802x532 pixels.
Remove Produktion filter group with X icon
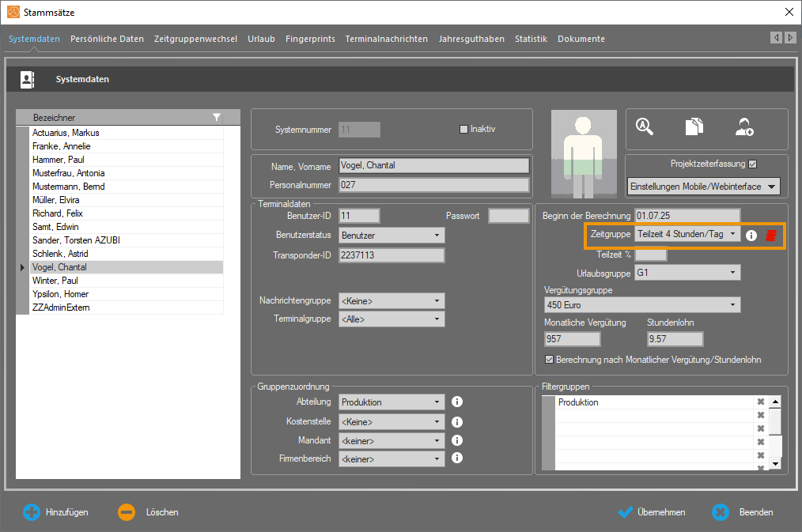click(761, 402)
